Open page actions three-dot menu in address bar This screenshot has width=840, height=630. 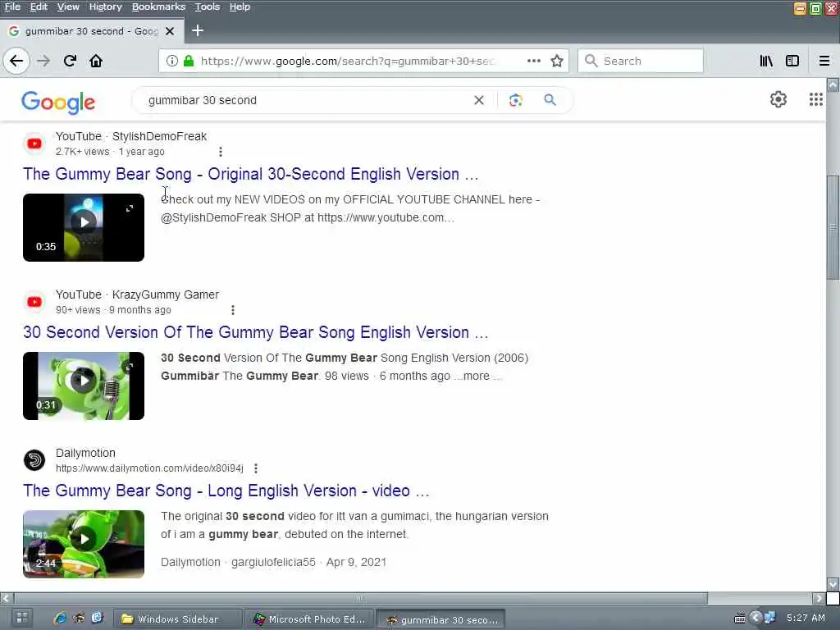[533, 61]
